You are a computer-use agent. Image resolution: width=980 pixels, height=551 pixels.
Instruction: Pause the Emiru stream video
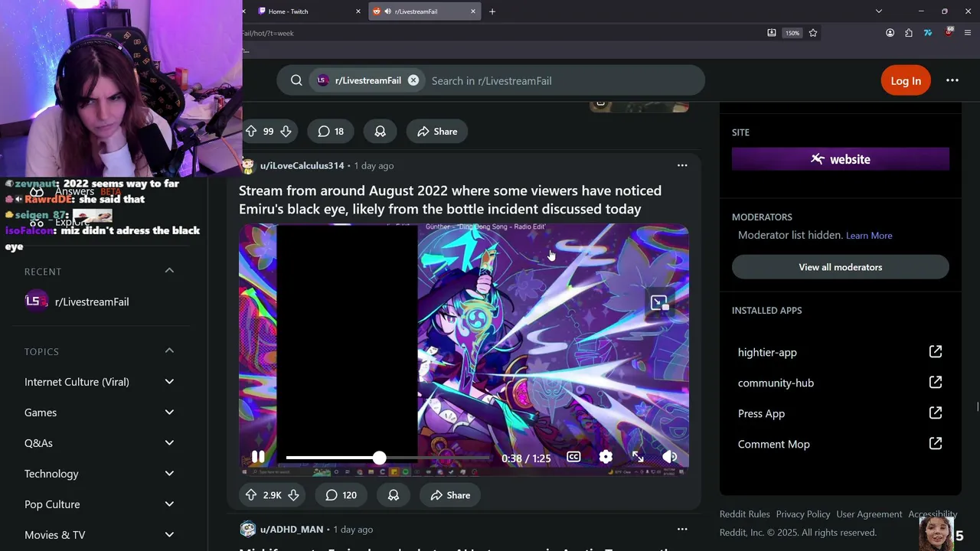pos(258,458)
